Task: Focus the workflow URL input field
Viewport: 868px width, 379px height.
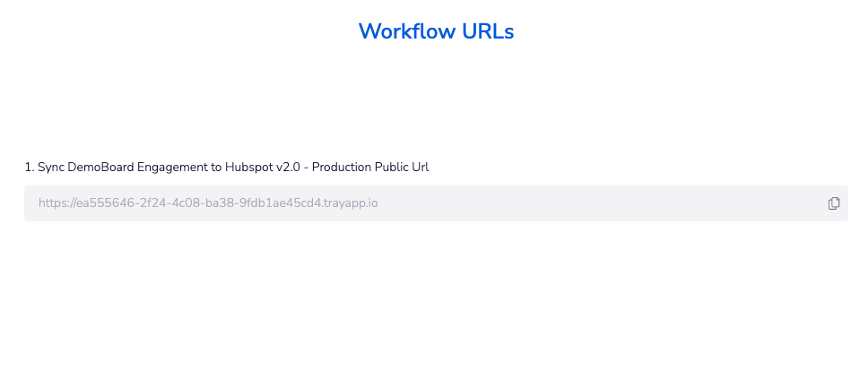Action: (436, 203)
